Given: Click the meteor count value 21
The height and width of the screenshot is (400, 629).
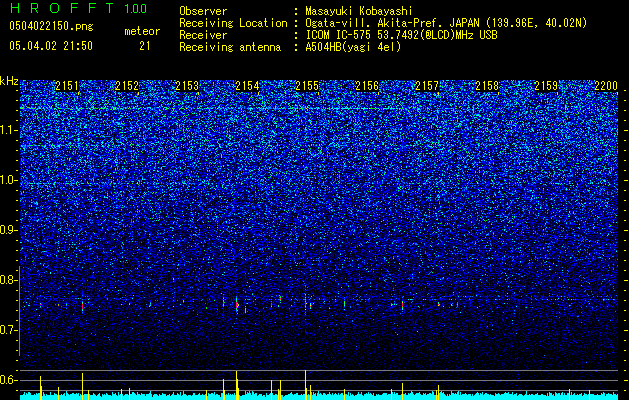Looking at the screenshot, I should 144,46.
